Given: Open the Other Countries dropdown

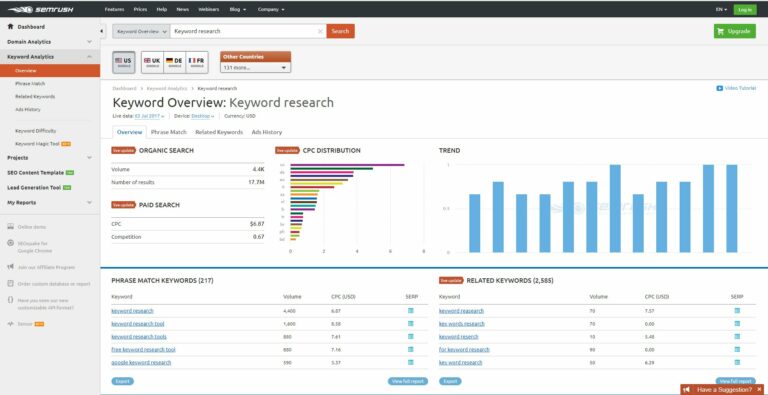Looking at the screenshot, I should pyautogui.click(x=255, y=68).
